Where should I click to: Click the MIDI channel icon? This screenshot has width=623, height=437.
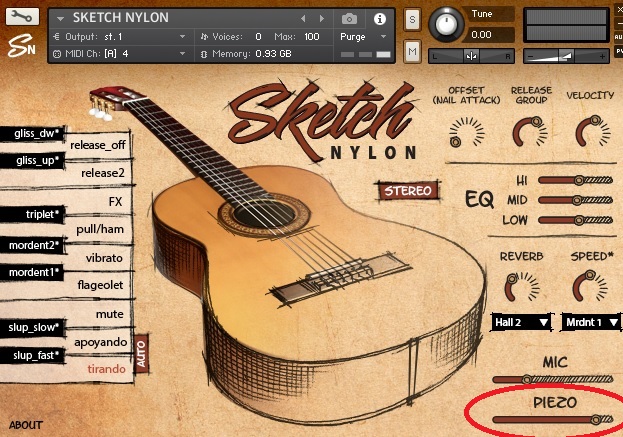click(x=57, y=54)
